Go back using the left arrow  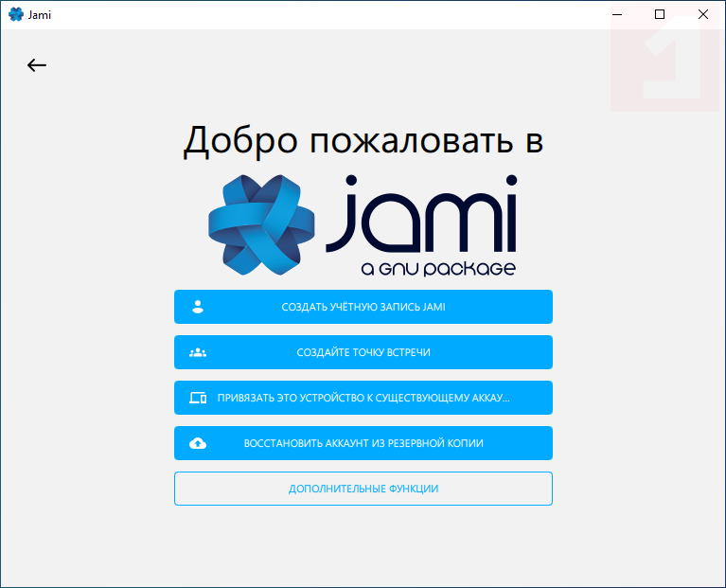[37, 65]
